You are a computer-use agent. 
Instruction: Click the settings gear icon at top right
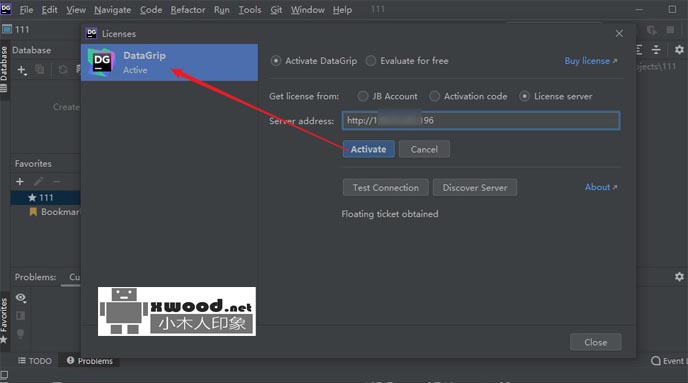[x=679, y=50]
